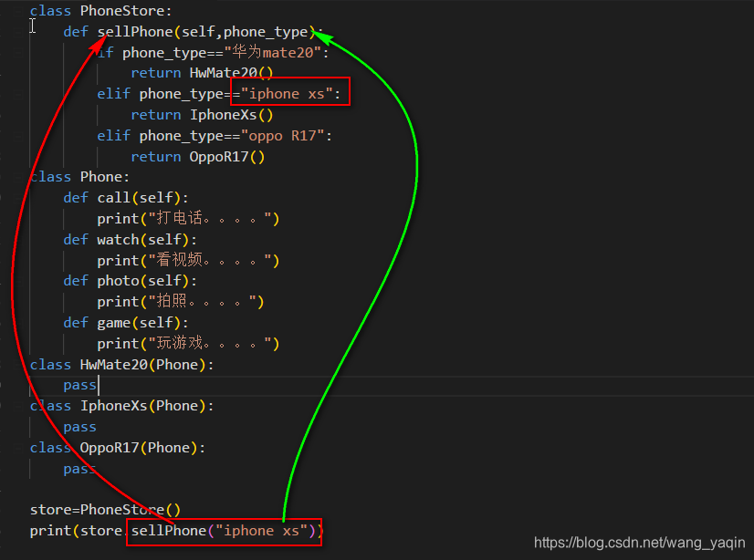
Task: Click the 'class HwMate20(Phone):' line
Action: pyautogui.click(x=121, y=365)
